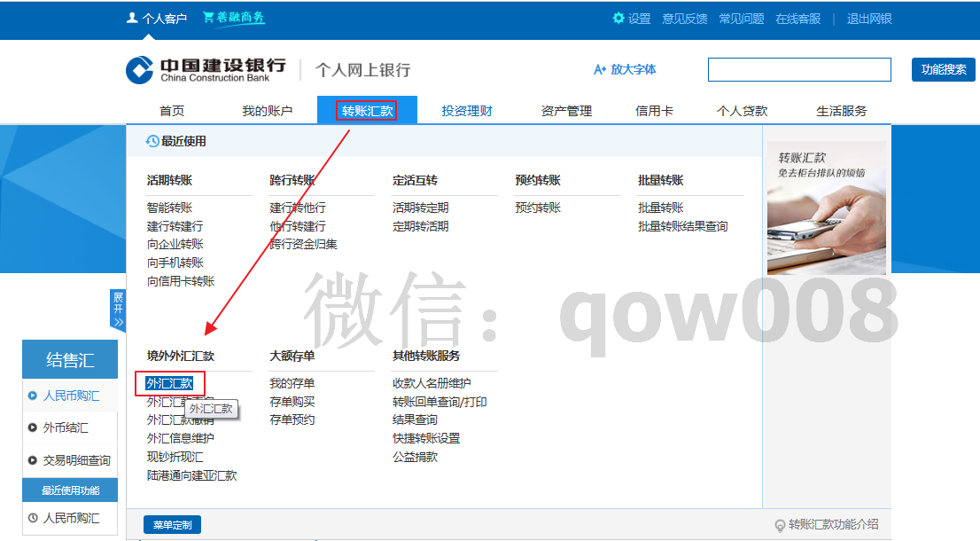Select 建行转建行 menu item

point(175,226)
